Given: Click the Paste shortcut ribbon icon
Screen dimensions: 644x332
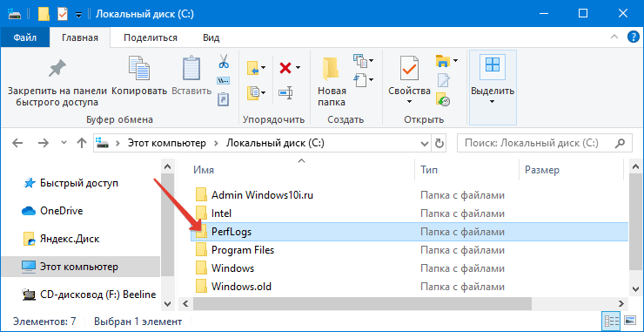Looking at the screenshot, I should (x=224, y=99).
